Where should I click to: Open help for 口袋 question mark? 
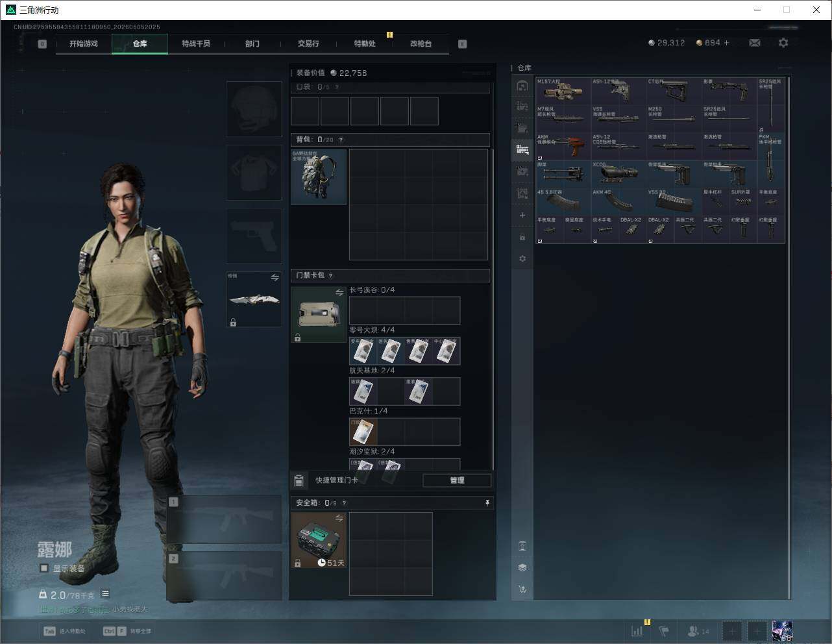click(x=337, y=87)
